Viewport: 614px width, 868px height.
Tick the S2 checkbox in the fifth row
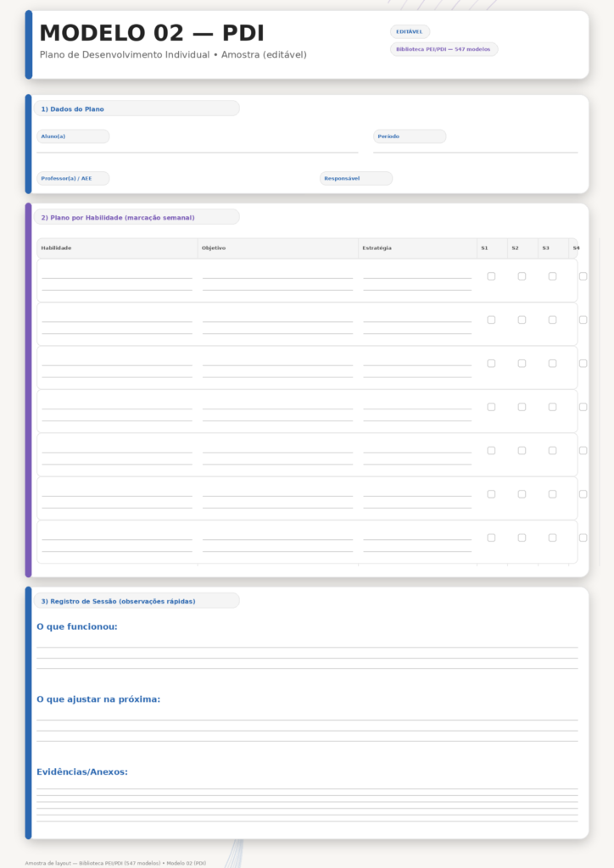522,450
